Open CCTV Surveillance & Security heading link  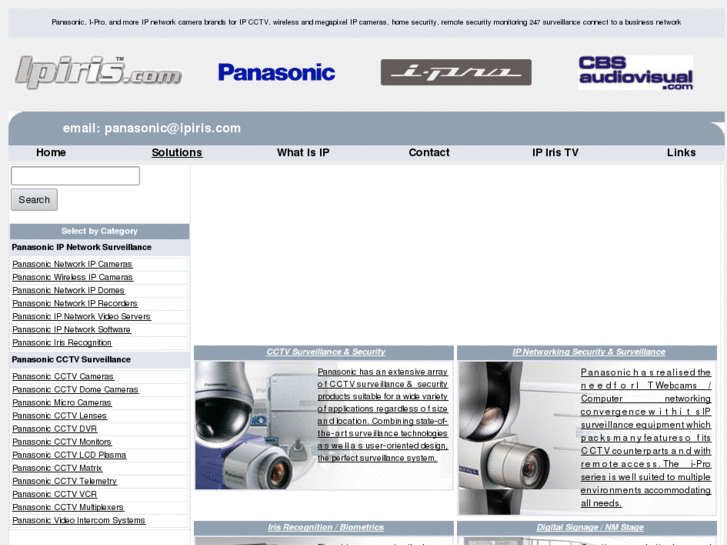325,352
